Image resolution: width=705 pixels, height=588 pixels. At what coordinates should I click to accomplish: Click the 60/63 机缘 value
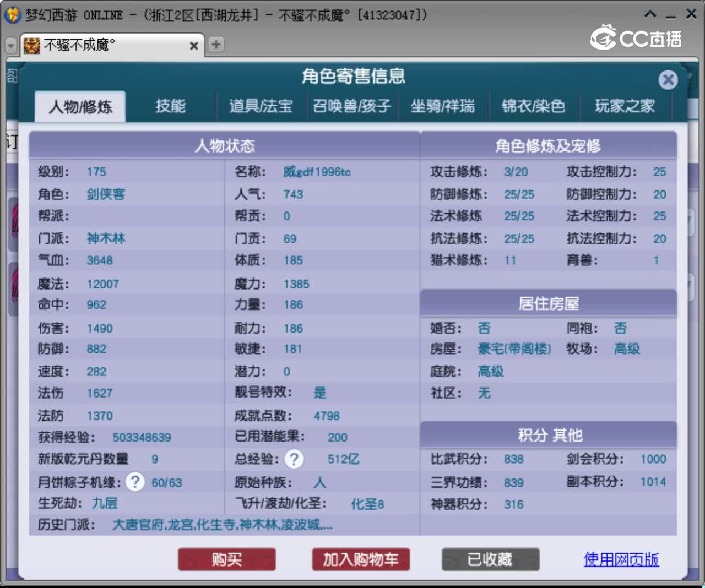[x=166, y=483]
